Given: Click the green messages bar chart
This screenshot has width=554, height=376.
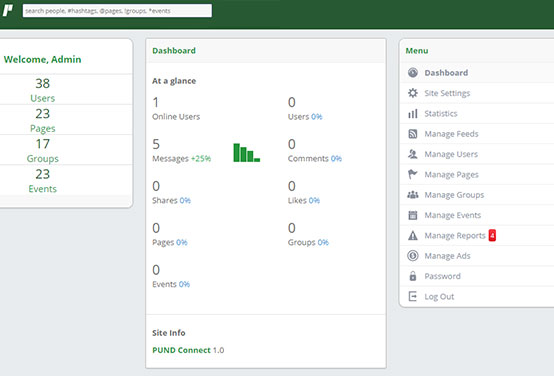Looking at the screenshot, I should coord(247,152).
